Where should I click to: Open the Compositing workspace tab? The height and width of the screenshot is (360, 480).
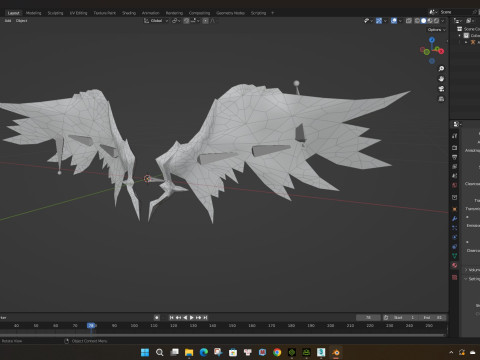199,13
